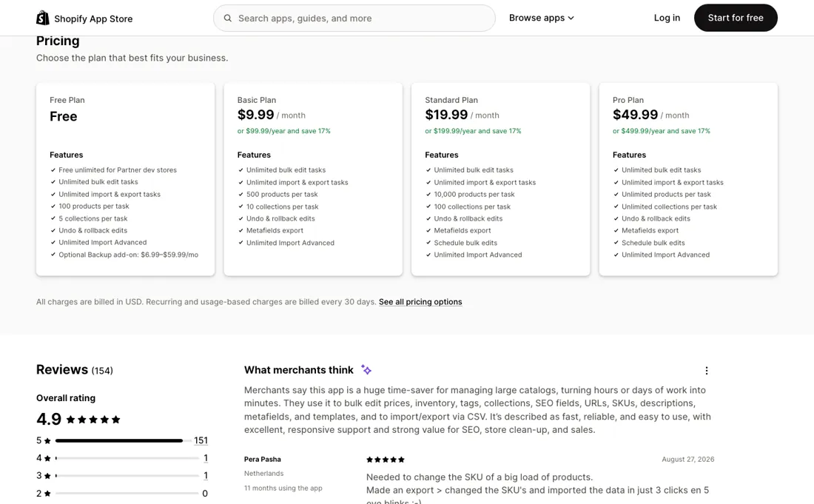Click the Pro Plan $49.99 price

[635, 115]
